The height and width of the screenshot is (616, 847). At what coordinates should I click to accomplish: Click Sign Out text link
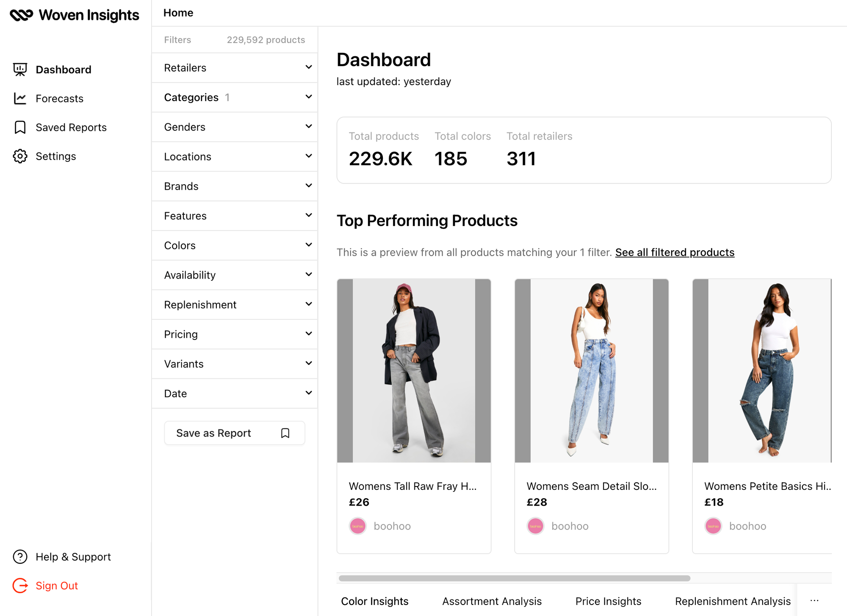click(57, 586)
